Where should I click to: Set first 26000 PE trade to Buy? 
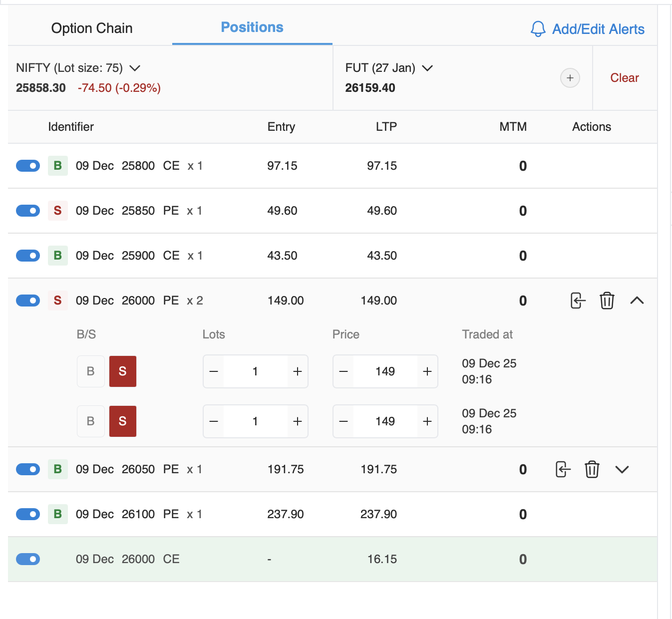click(91, 371)
